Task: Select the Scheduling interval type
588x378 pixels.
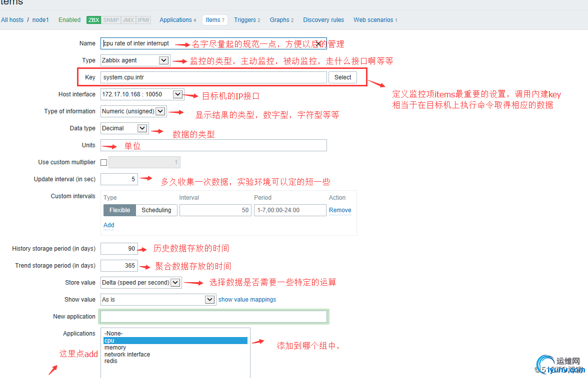Action: (x=156, y=210)
